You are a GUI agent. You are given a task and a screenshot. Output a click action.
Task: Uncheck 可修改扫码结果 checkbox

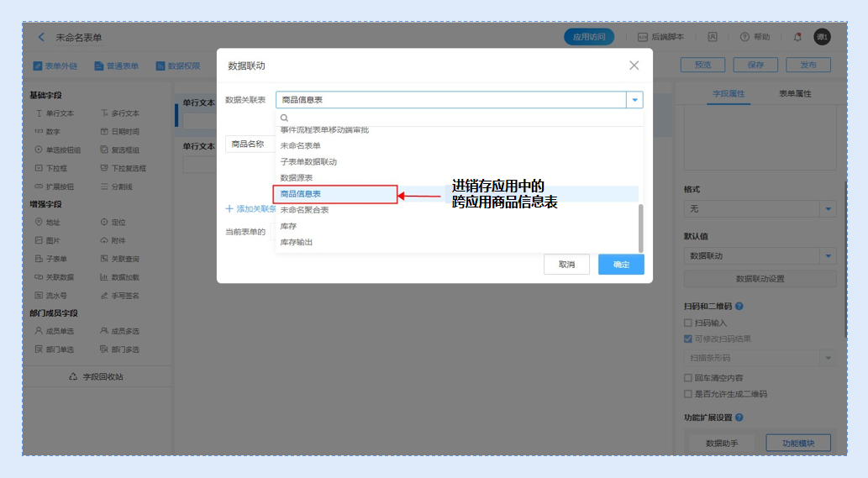click(688, 339)
